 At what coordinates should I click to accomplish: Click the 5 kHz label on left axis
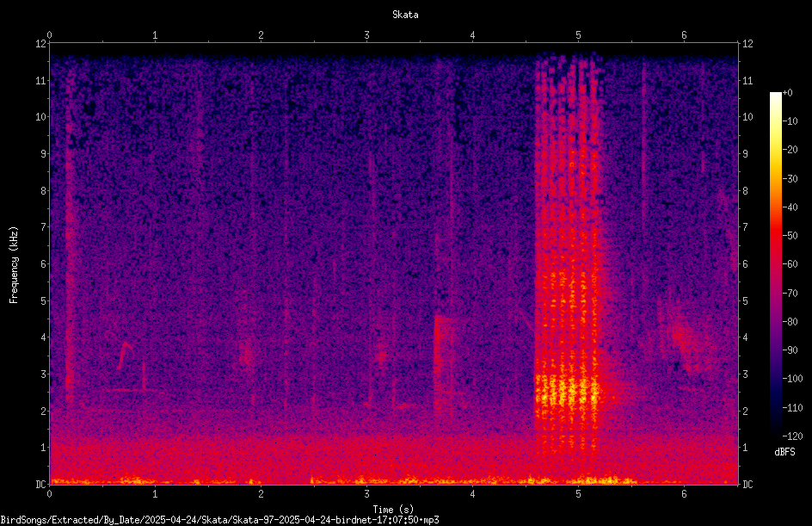[44, 300]
